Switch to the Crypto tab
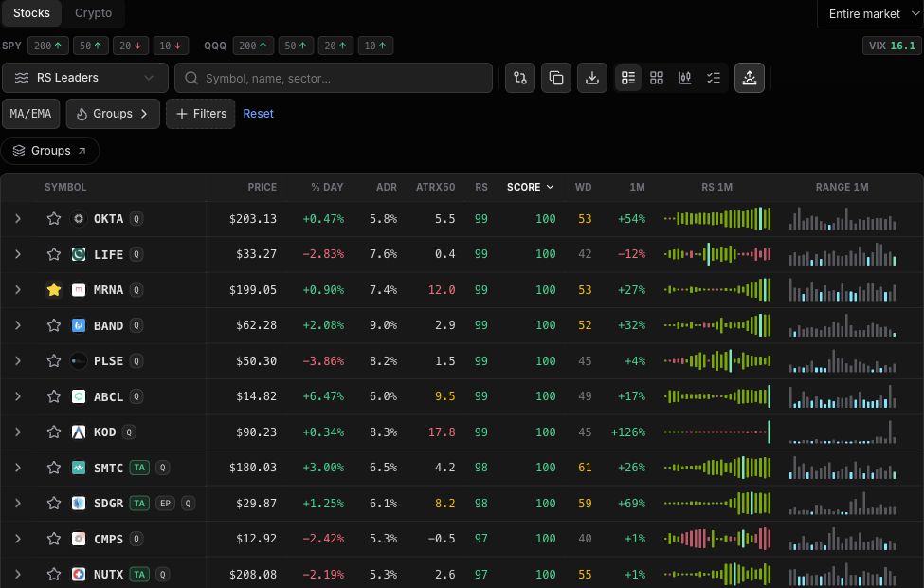This screenshot has height=588, width=924. point(93,13)
